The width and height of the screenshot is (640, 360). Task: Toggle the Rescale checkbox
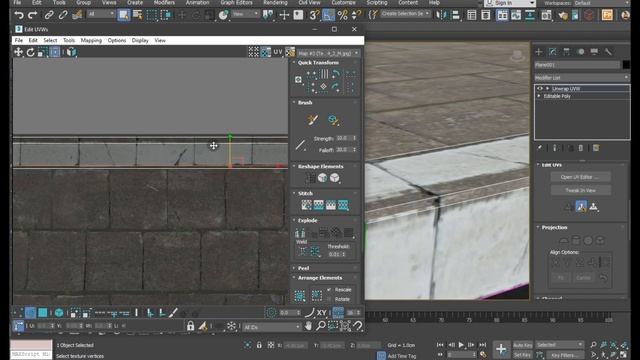(329, 289)
